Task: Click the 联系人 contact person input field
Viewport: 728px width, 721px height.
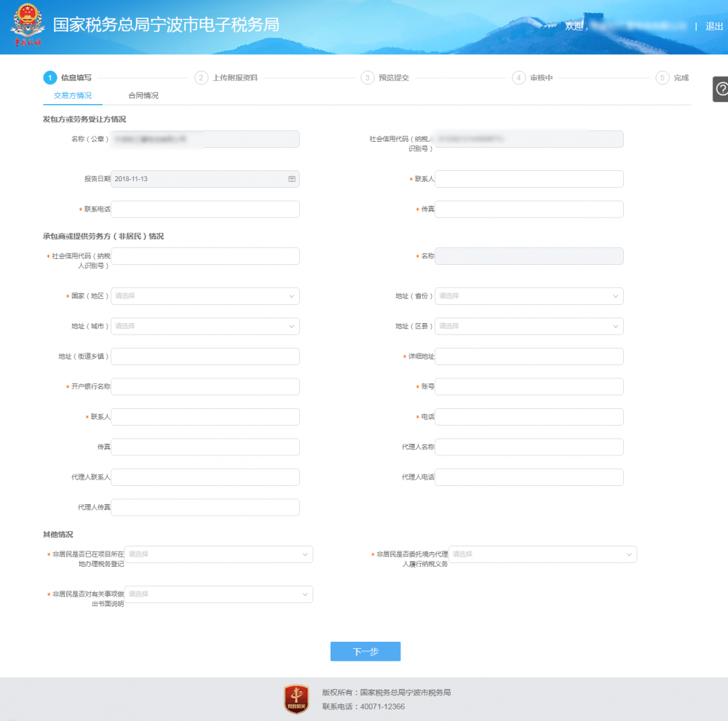Action: pyautogui.click(x=529, y=179)
